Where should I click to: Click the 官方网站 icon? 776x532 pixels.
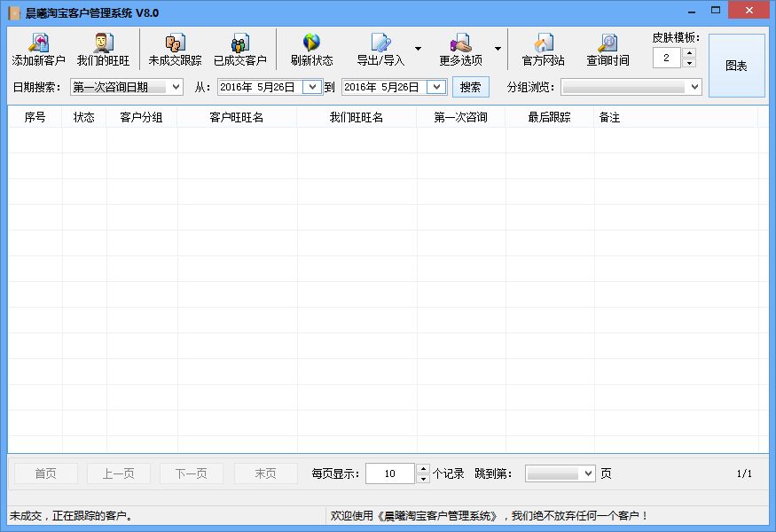[543, 49]
